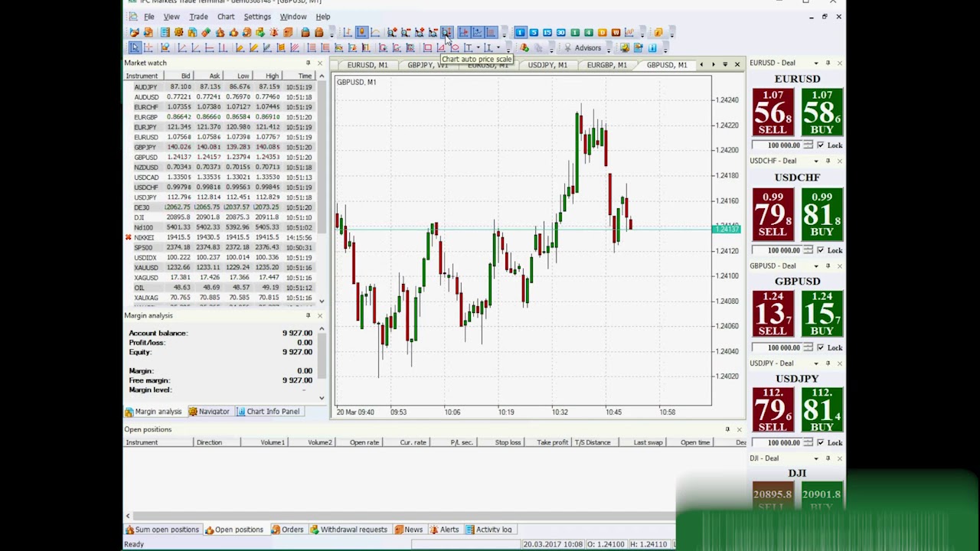Toggle Lock checkbox in GBPUSD deal panel
980x551 pixels.
coord(821,347)
